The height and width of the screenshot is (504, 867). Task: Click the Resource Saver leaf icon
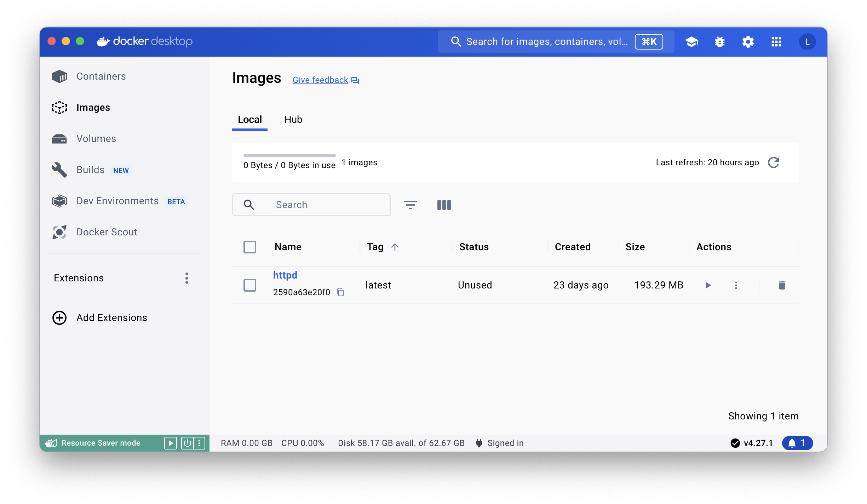pyautogui.click(x=52, y=443)
